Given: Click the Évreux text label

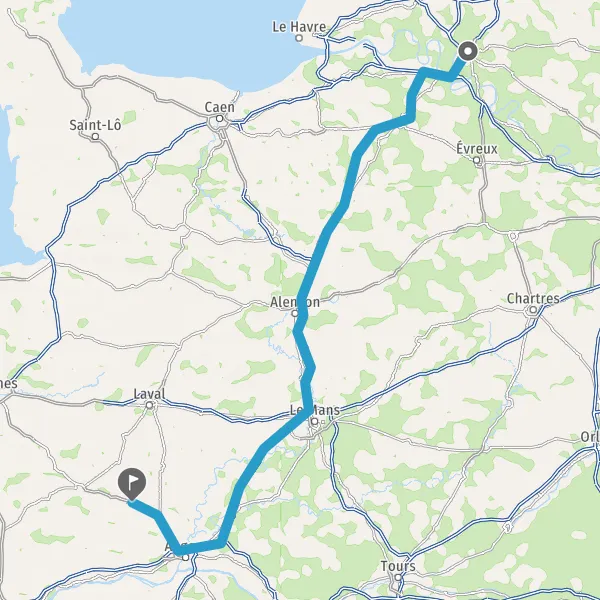Looking at the screenshot, I should pyautogui.click(x=477, y=148).
